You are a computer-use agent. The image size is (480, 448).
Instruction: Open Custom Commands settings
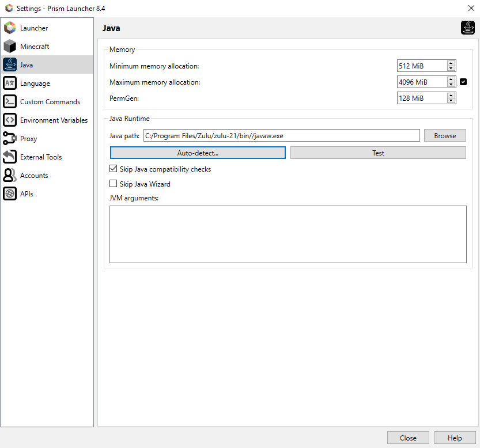coord(47,101)
